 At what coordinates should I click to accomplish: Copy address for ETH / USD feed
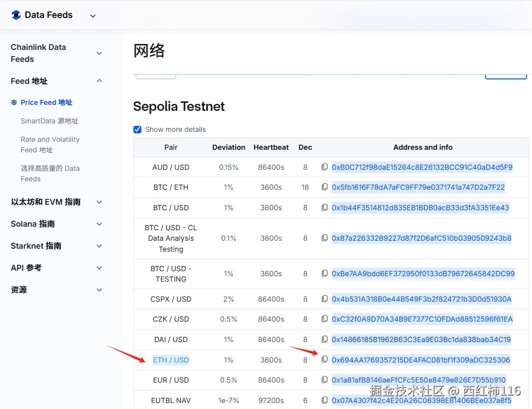point(324,360)
